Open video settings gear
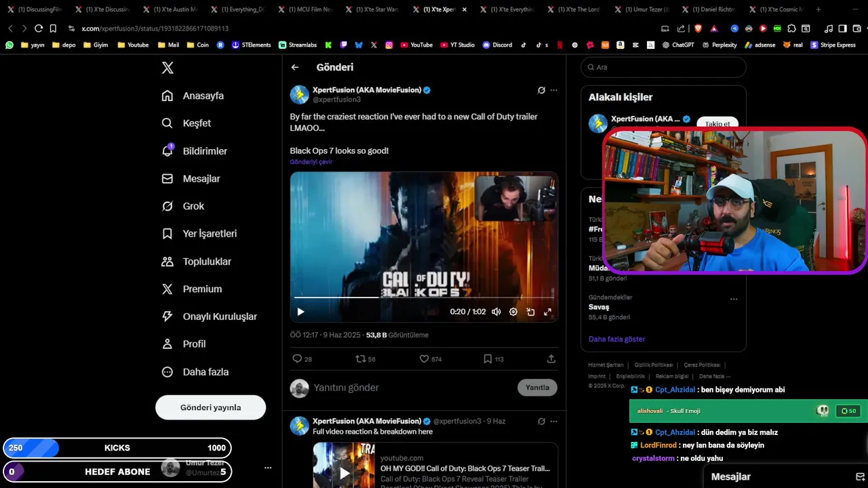The width and height of the screenshot is (868, 488). coord(513,312)
